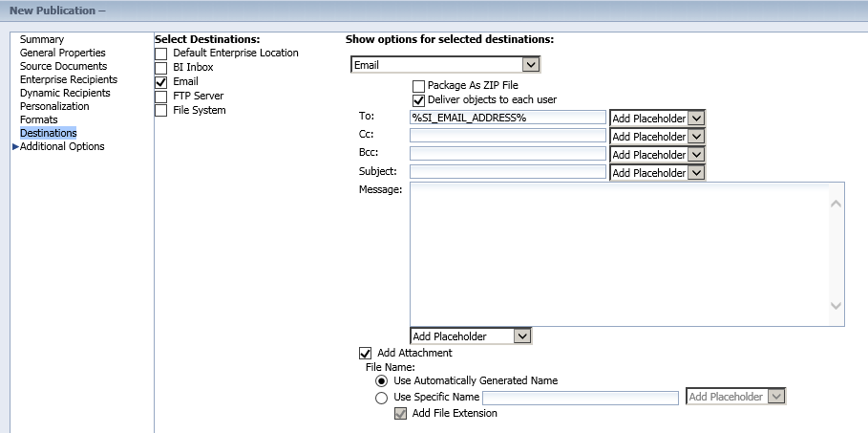Expand the Additional Options tree node
The height and width of the screenshot is (433, 868).
tap(15, 146)
